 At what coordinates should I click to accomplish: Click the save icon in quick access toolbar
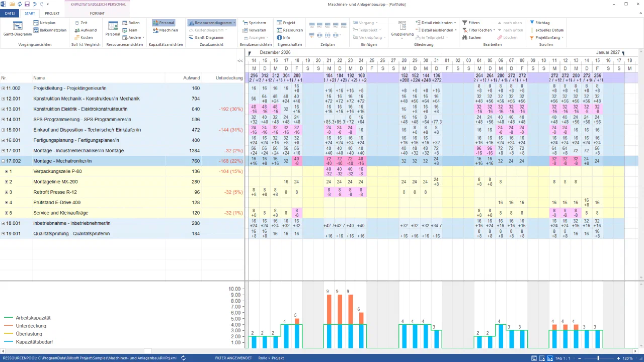click(27, 4)
